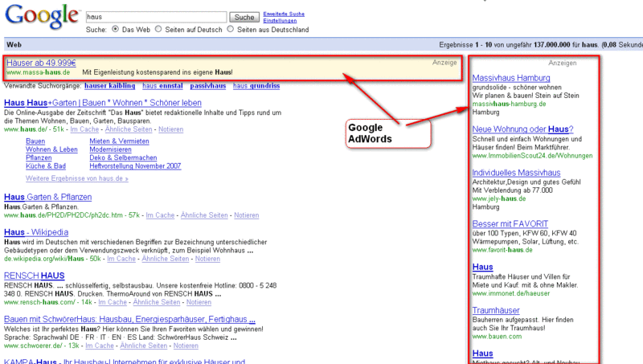
Task: Open 'Individuelles Massivhaus' sidebar ad
Action: pos(516,173)
